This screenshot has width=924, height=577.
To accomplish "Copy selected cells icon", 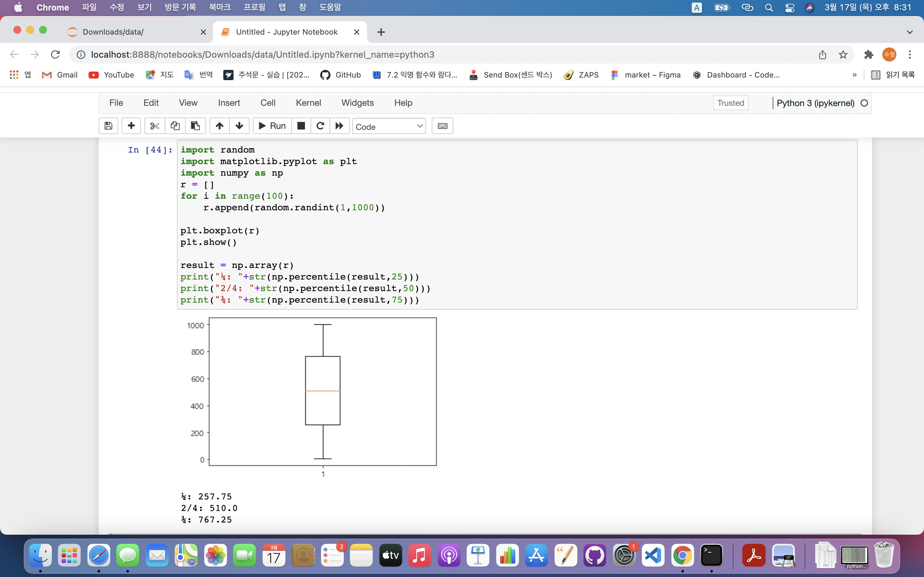I will (175, 126).
